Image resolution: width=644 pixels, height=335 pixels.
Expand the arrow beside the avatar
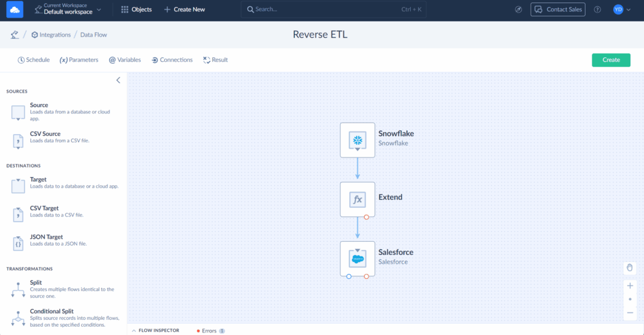pyautogui.click(x=628, y=10)
